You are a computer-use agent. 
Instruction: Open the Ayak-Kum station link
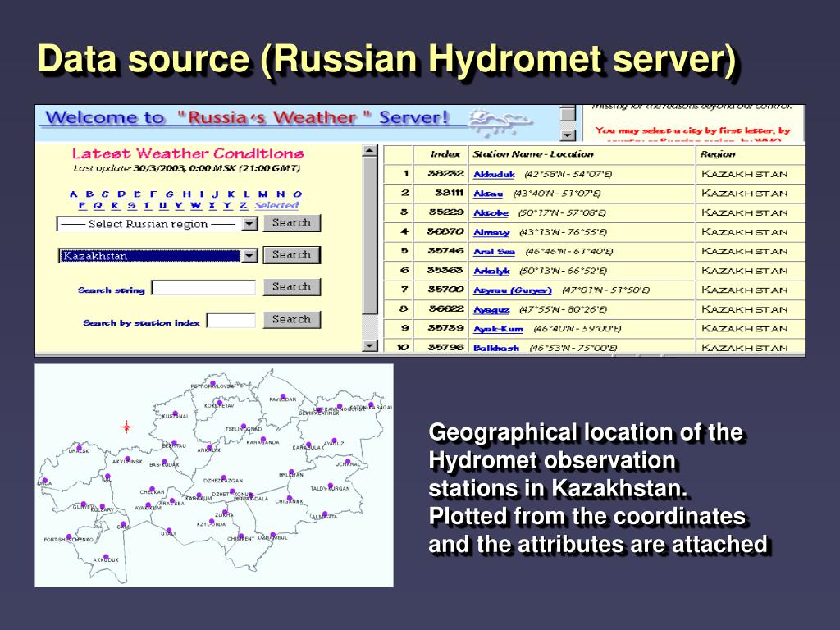point(498,328)
